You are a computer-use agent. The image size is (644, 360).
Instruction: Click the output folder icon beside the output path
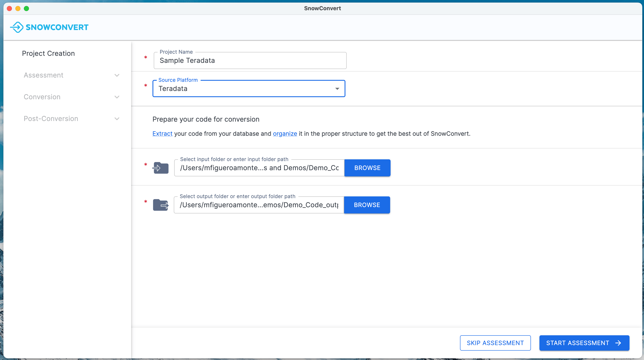[161, 205]
